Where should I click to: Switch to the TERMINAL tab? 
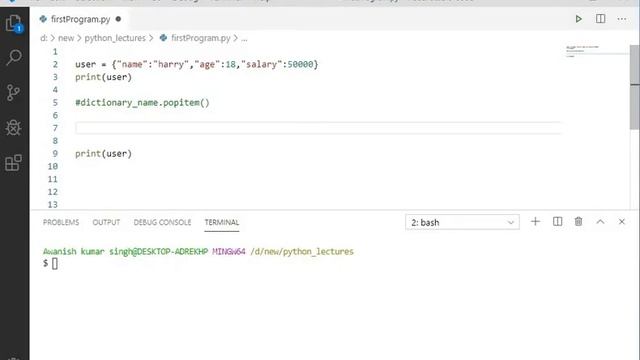tap(222, 222)
